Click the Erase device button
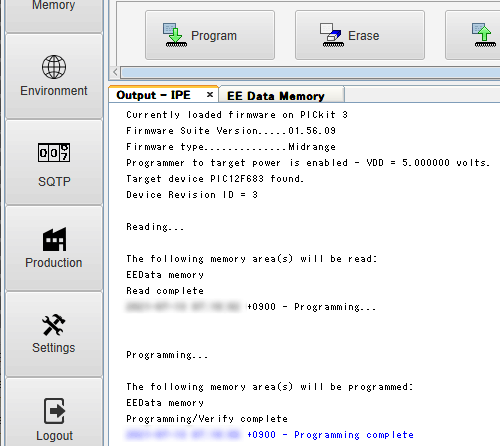500x446 pixels. point(360,35)
